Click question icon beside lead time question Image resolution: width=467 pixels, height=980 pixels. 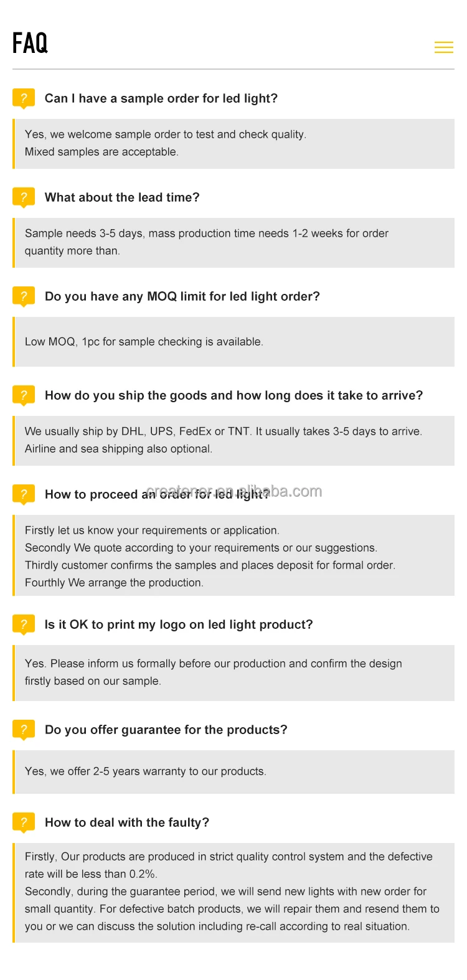(x=24, y=197)
